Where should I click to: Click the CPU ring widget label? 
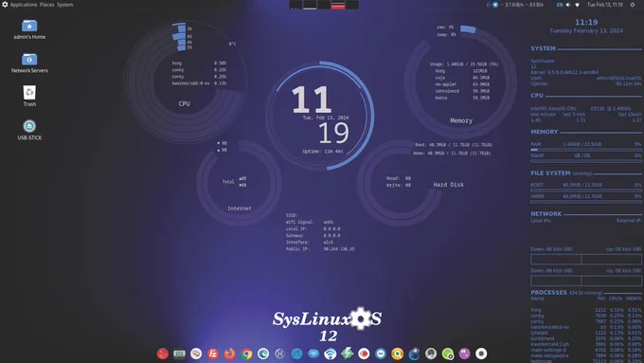(x=185, y=104)
